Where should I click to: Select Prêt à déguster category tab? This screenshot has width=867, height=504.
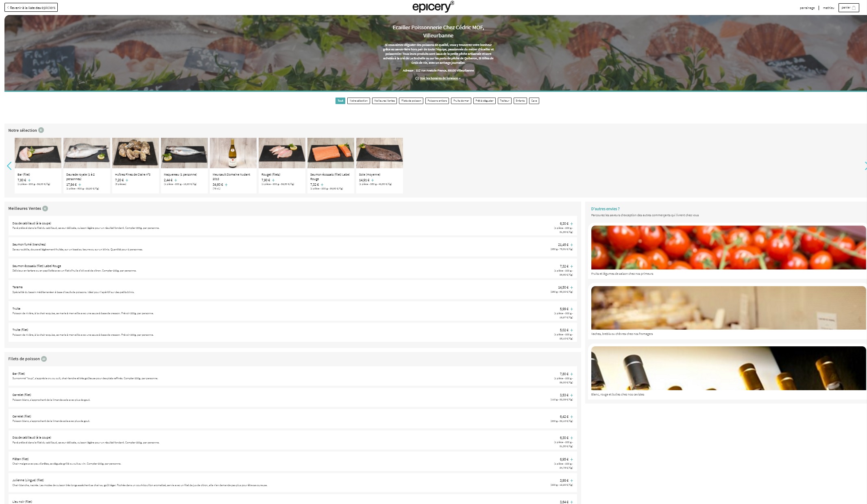[484, 101]
